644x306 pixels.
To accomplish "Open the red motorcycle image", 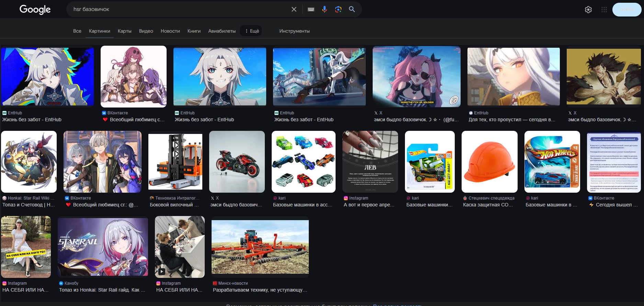I will click(237, 162).
